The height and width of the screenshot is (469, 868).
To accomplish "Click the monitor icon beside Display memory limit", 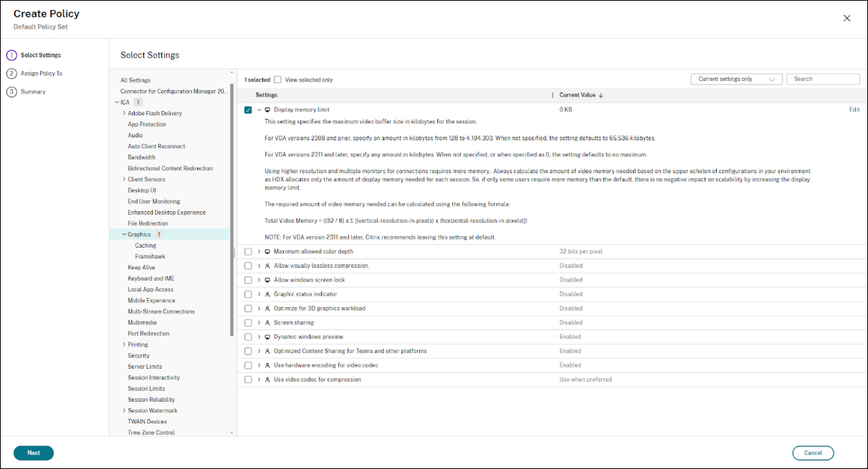I will click(268, 110).
